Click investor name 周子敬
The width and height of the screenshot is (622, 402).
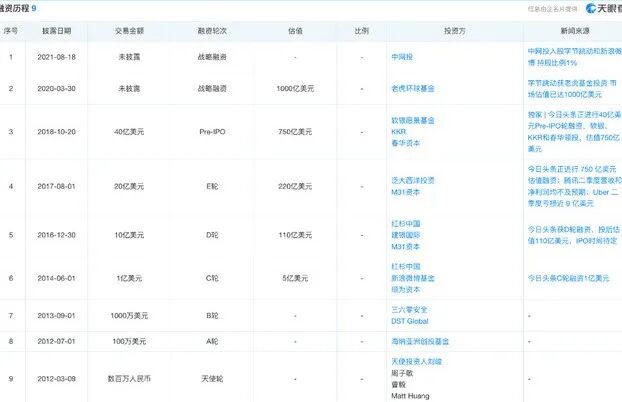coord(402,373)
